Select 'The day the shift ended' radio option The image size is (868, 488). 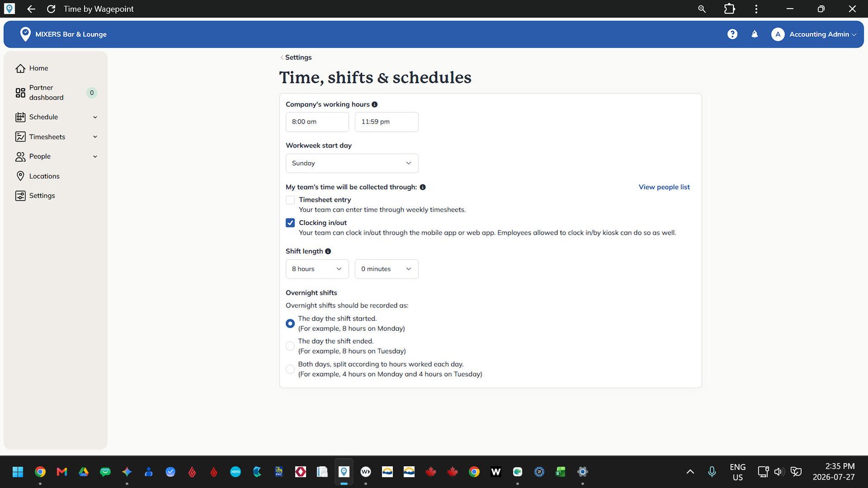290,346
